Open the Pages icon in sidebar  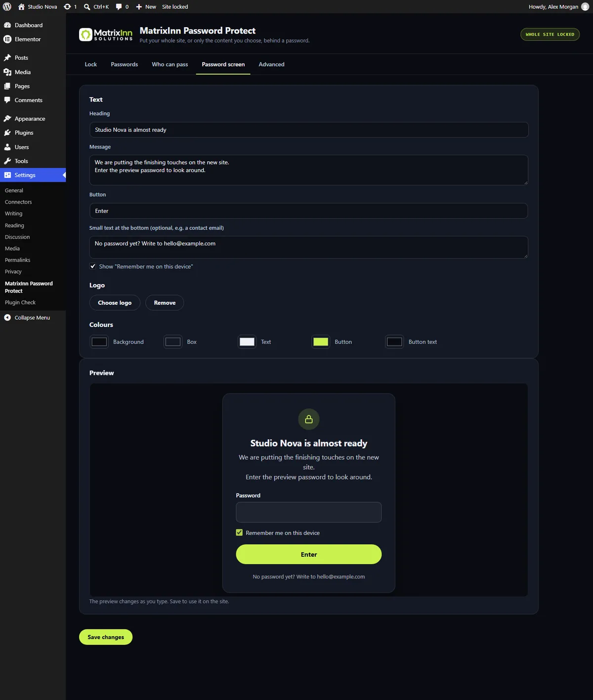point(7,86)
